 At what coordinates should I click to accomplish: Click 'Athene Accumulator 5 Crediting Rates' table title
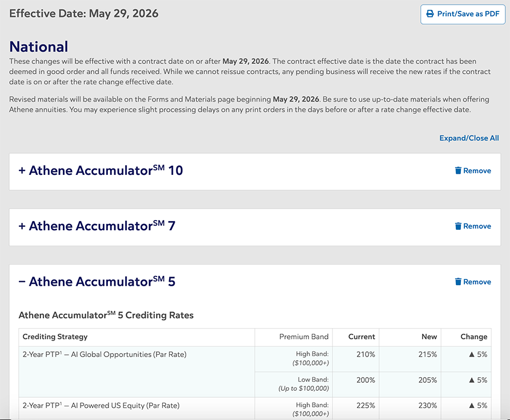coord(106,315)
